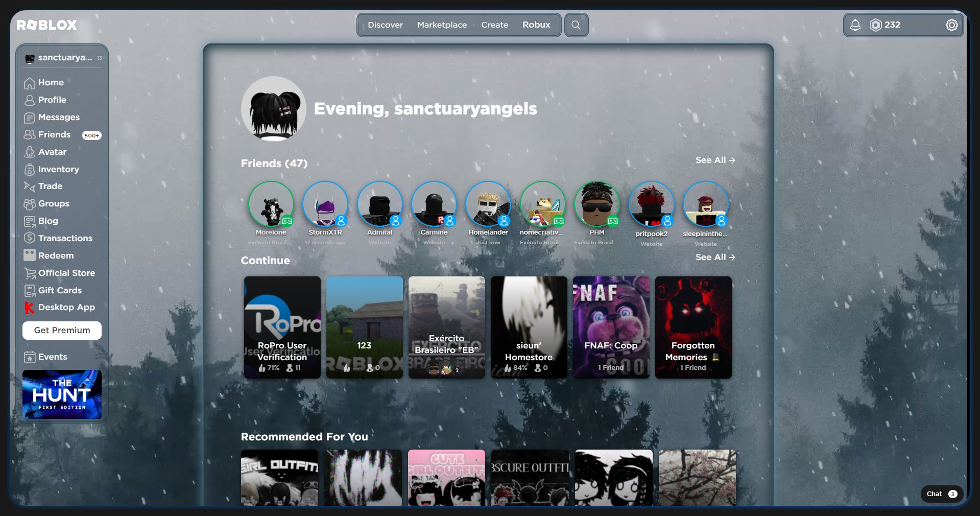
Task: Open The Hunt First Edition event banner
Action: (61, 394)
